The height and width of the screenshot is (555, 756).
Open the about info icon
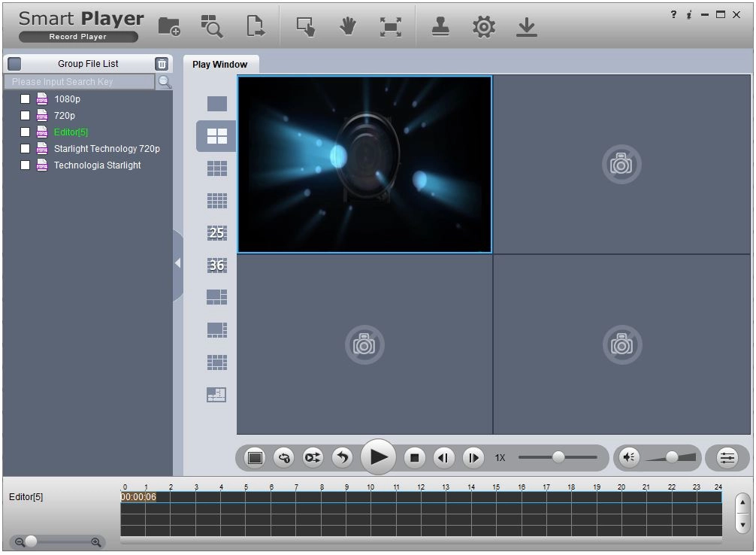point(689,14)
